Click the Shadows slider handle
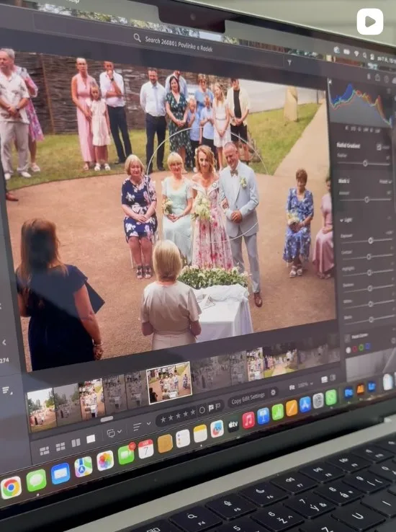This screenshot has height=532, width=396. pyautogui.click(x=370, y=288)
